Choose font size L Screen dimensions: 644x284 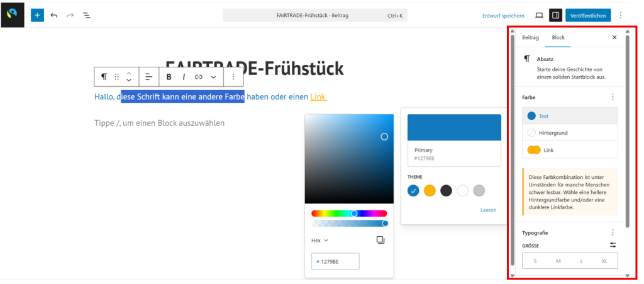[582, 261]
